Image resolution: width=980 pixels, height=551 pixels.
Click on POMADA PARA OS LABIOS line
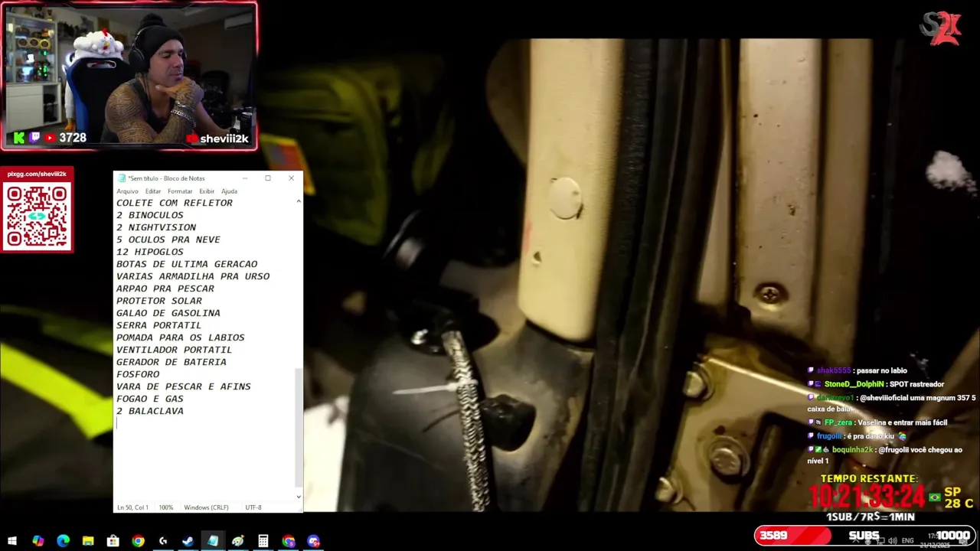tap(181, 337)
